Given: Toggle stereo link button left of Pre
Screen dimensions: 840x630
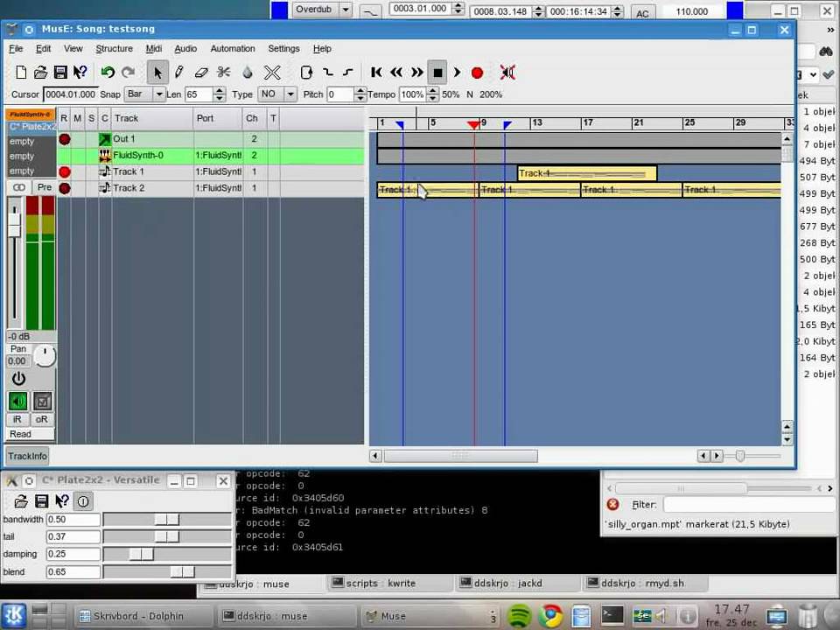Looking at the screenshot, I should tap(18, 187).
